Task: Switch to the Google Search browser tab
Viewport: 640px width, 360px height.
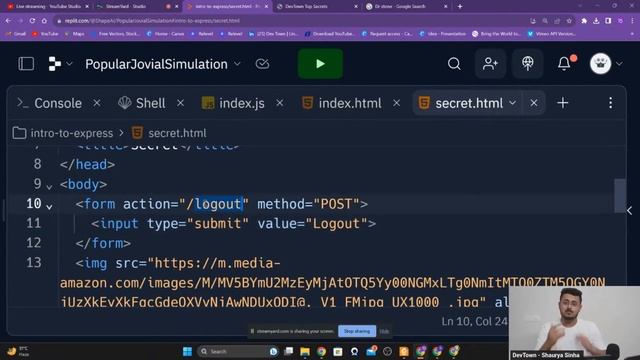Action: 407,6
